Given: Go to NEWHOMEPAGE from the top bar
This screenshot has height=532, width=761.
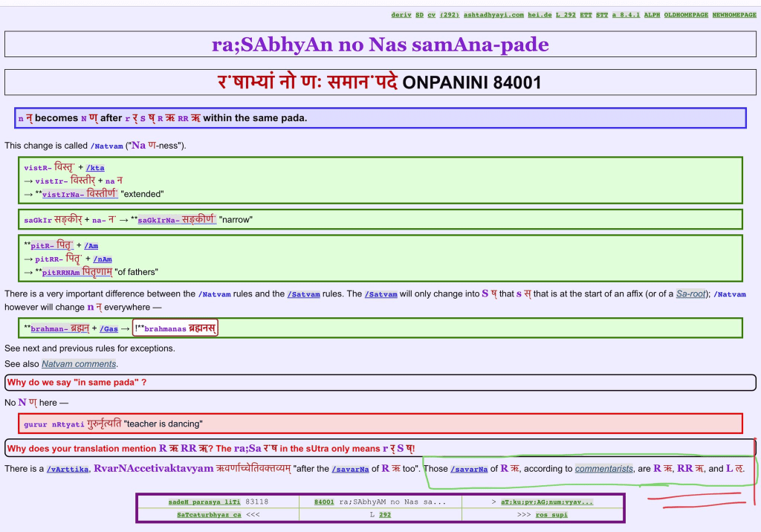Looking at the screenshot, I should point(734,15).
